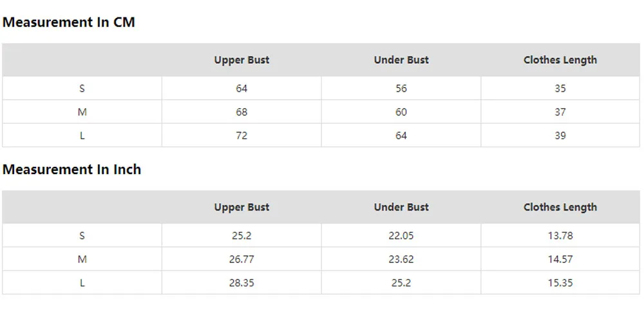
Task: Click the 22.05 Under Bust cell
Action: [x=401, y=235]
